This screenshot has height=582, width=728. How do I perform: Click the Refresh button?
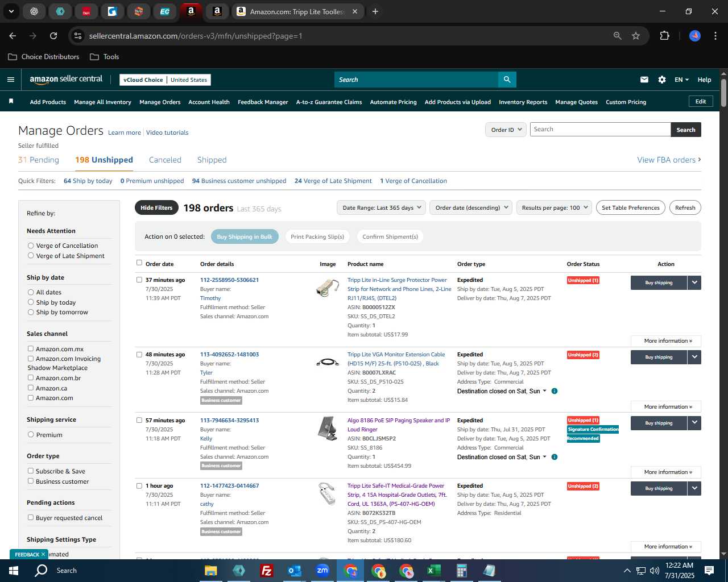coord(685,207)
